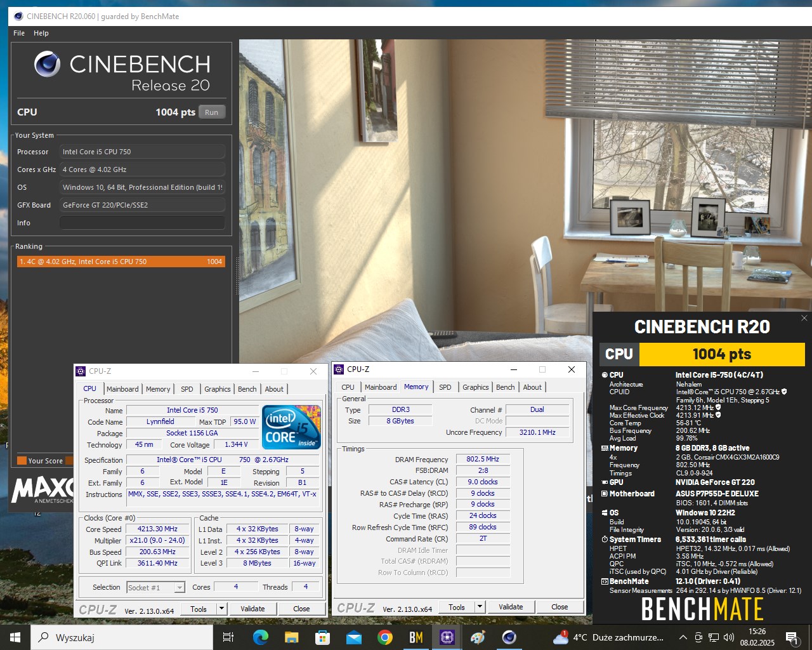The width and height of the screenshot is (812, 650).
Task: Expand Tools dropdown arrow in CPU window
Action: [221, 609]
